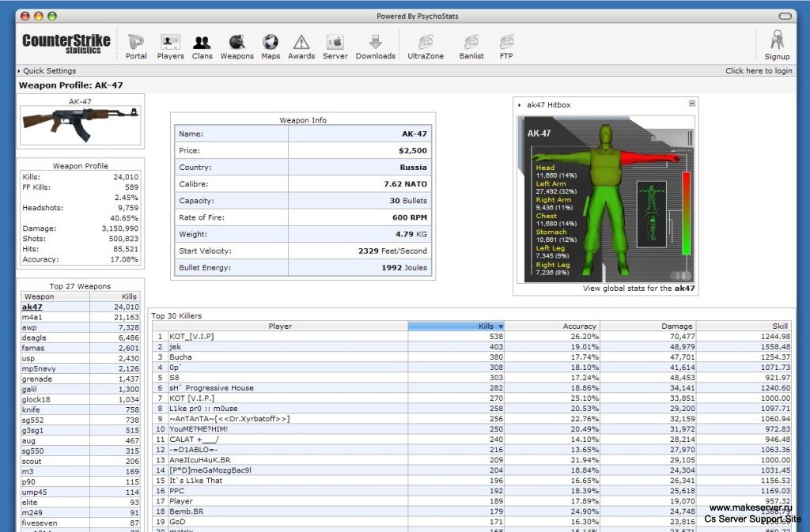This screenshot has height=532, width=810.
Task: Go to the Players page icon
Action: pyautogui.click(x=170, y=42)
